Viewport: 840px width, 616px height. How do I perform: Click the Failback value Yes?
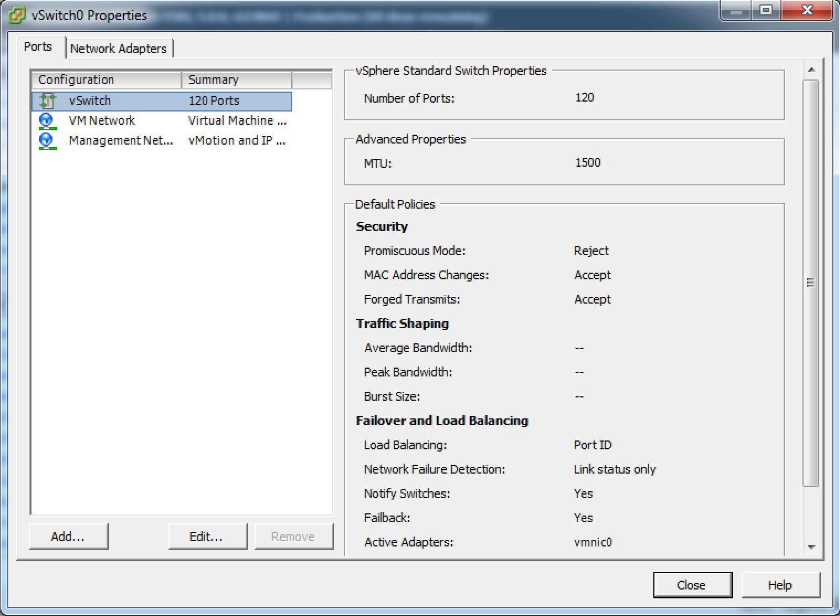[583, 518]
